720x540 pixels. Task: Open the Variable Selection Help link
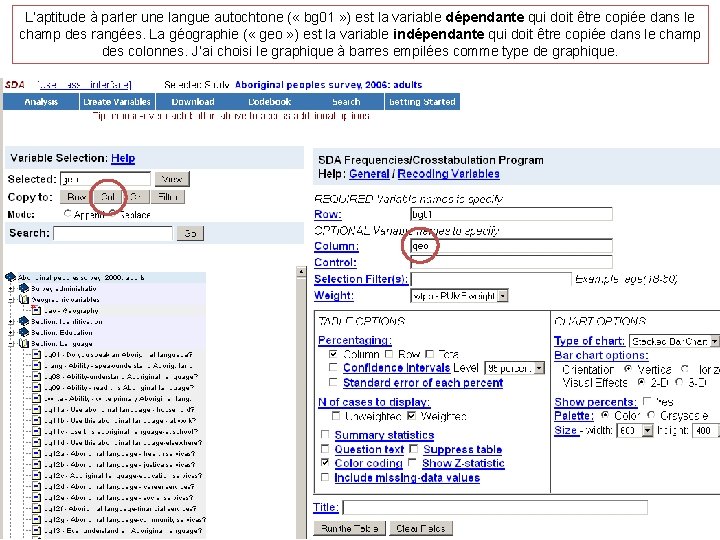[x=123, y=158]
